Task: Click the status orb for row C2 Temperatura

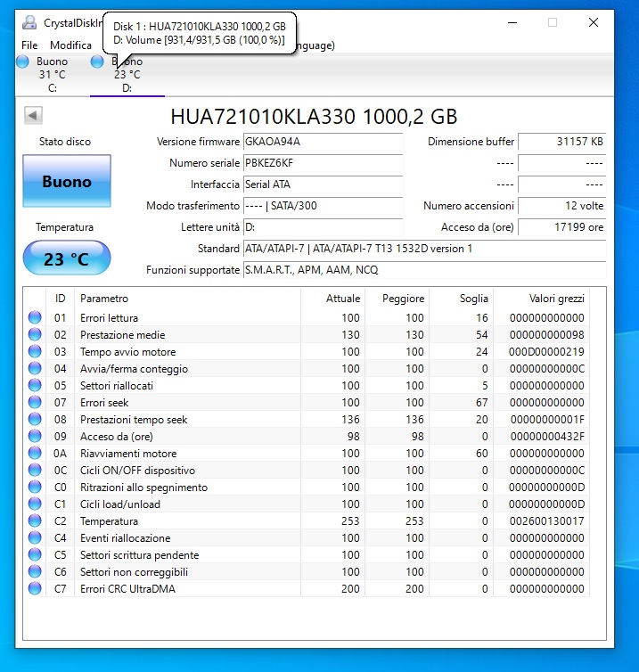Action: tap(35, 520)
